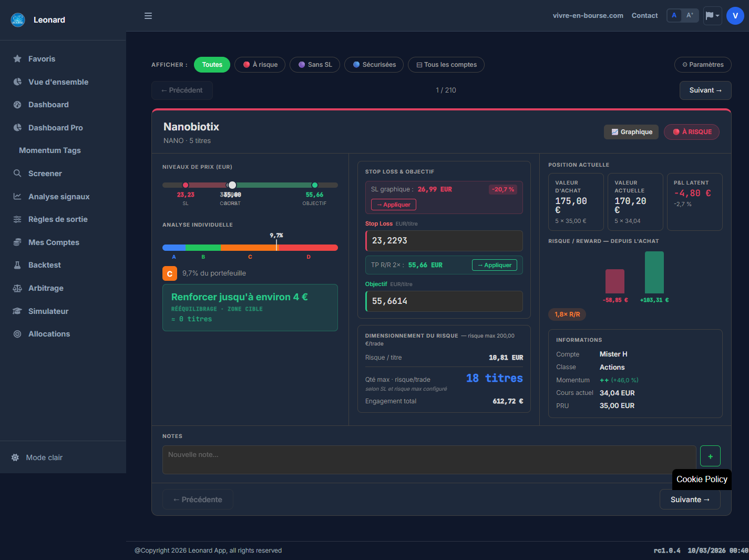Open vivre-en-bourse.com link
749x560 pixels.
coord(588,16)
